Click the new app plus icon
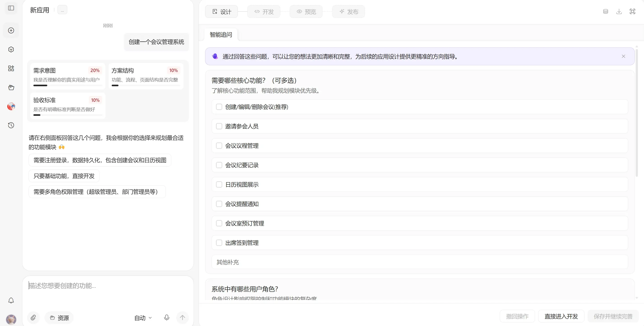 pyautogui.click(x=11, y=30)
